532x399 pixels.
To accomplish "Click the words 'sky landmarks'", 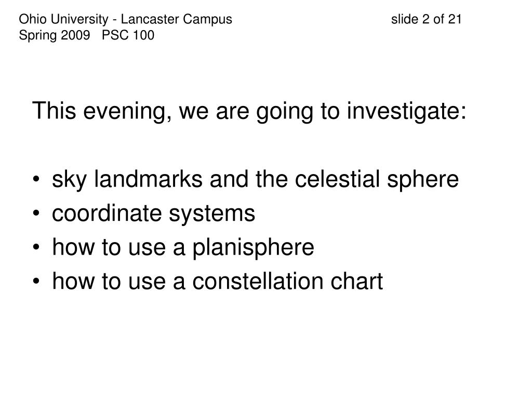I will pos(127,179).
